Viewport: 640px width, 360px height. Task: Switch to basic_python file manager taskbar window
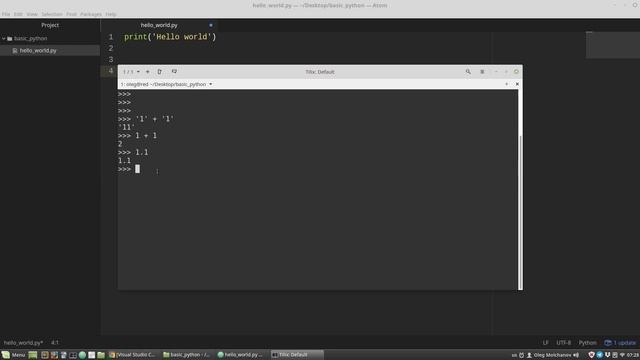tap(187, 355)
